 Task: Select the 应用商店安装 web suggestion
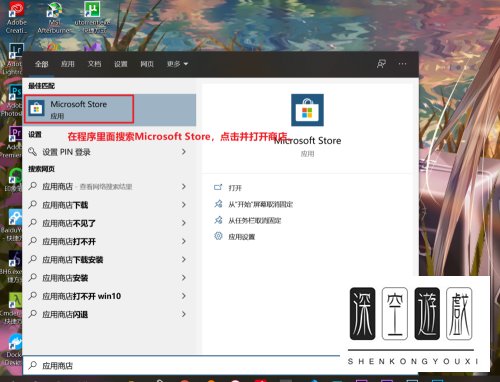click(x=109, y=278)
